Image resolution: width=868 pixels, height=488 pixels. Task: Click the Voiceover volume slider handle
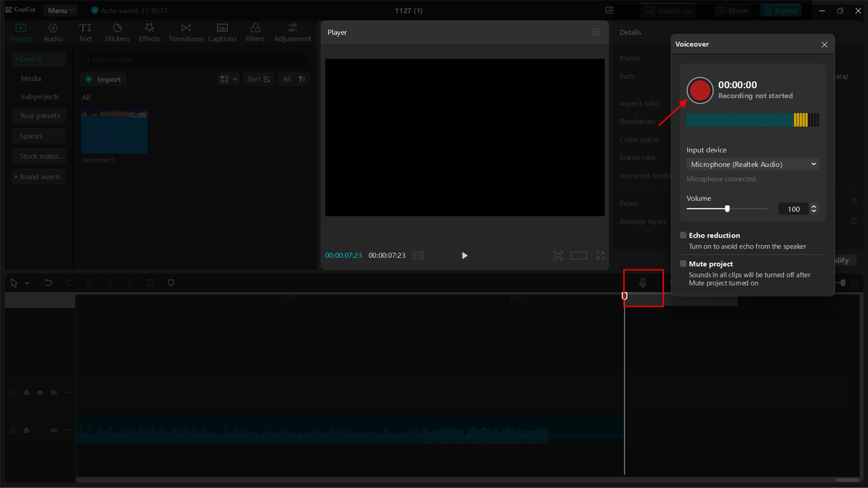point(727,209)
